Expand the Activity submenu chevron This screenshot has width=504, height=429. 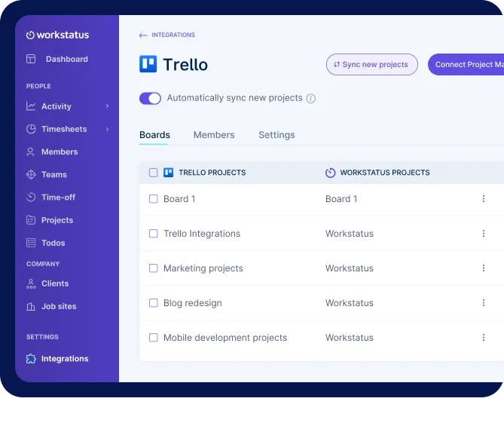click(x=108, y=106)
